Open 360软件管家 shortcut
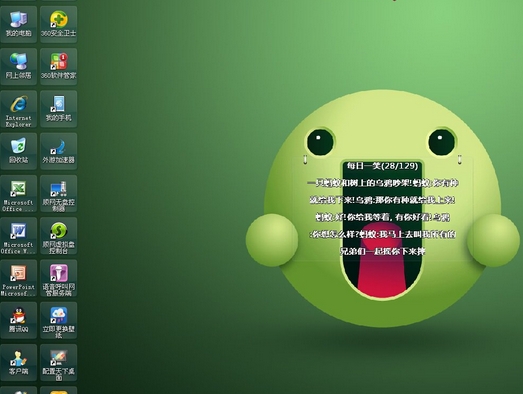This screenshot has width=523, height=394. [59, 66]
